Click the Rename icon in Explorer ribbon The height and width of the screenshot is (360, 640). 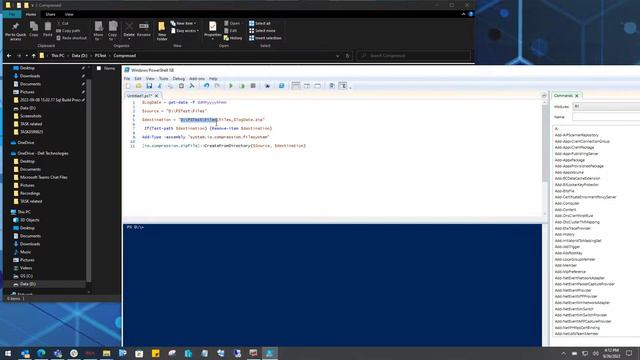point(144,30)
